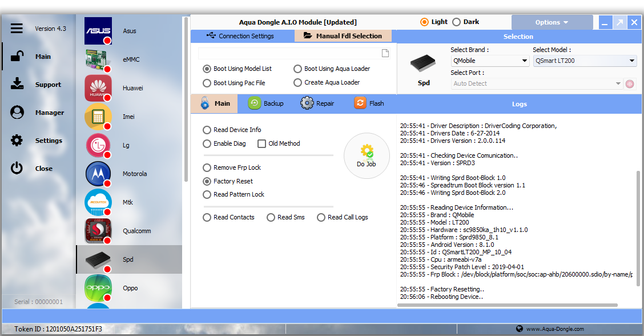Image resolution: width=644 pixels, height=336 pixels.
Task: Click the 'Token ID : 1201050A251751F3' status text
Action: pos(58,329)
